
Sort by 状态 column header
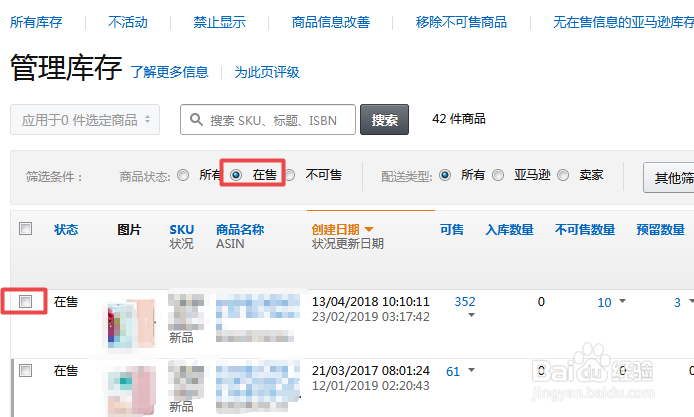[x=66, y=229]
